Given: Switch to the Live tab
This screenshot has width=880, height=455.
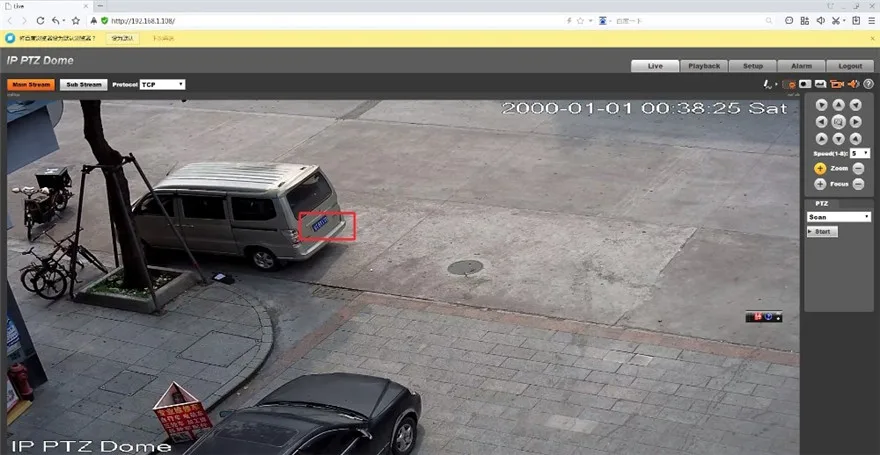Looking at the screenshot, I should [655, 66].
